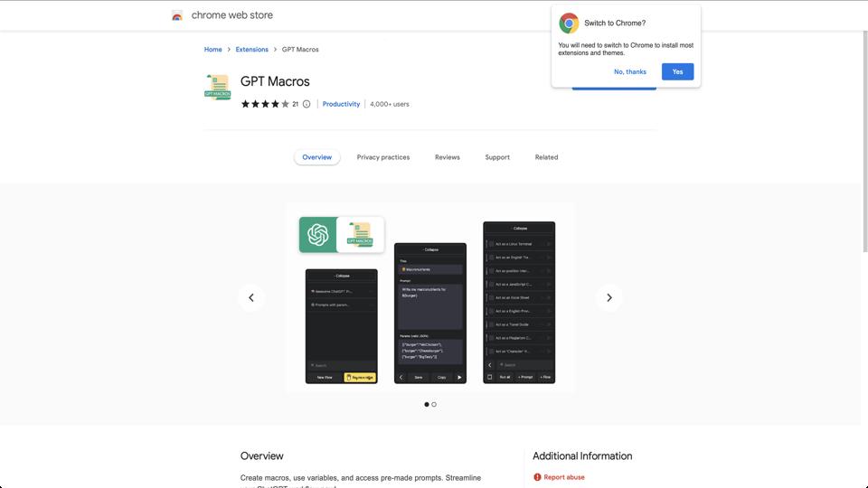Go to the Extensions breadcrumb link
Screen dimensions: 868x488
(252, 49)
